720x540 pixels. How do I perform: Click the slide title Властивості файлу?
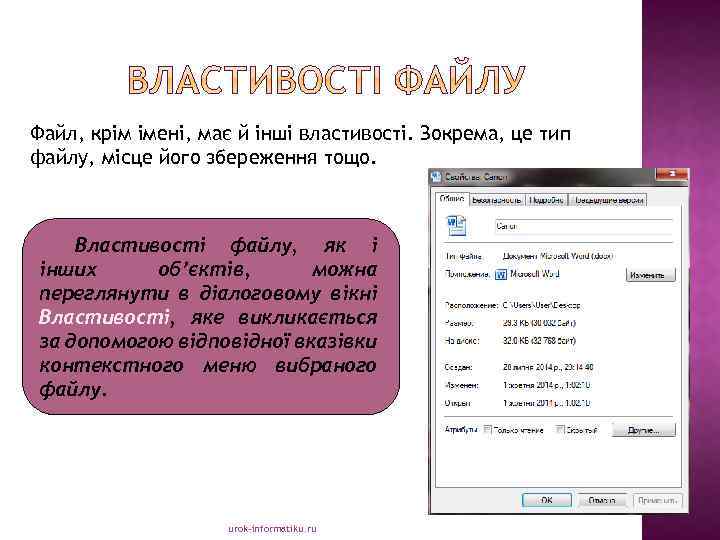[x=326, y=79]
